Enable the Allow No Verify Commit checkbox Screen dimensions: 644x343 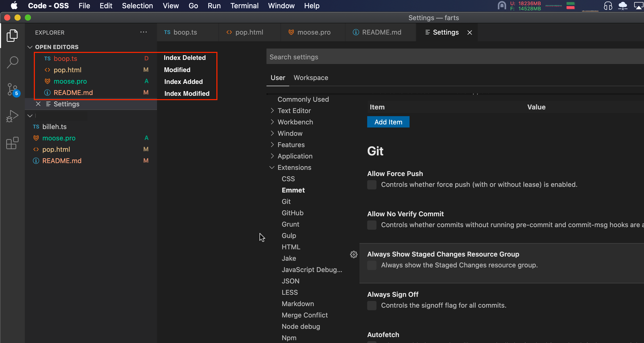[x=372, y=225]
